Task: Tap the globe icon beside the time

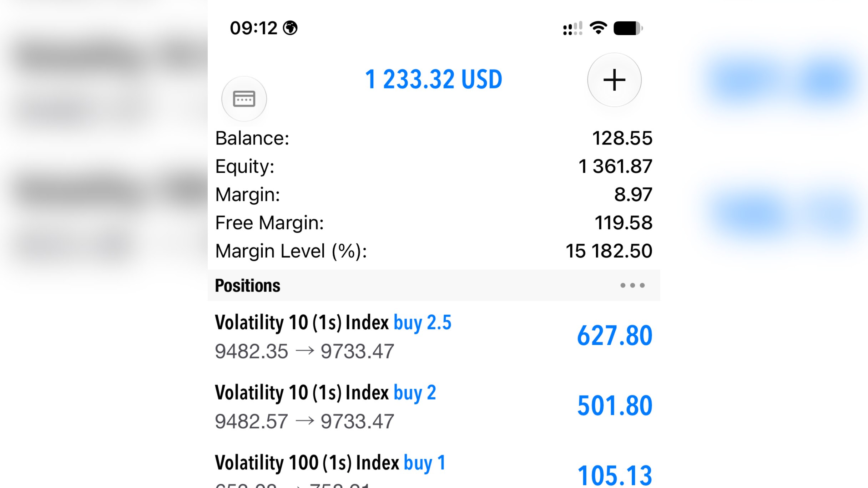Action: [290, 28]
